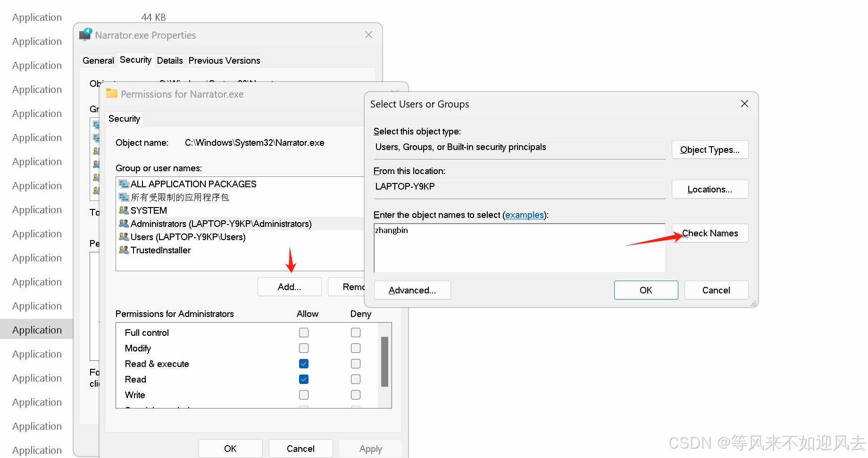Deny Read permission checkbox
Screen dimensions: 868x458
(356, 379)
